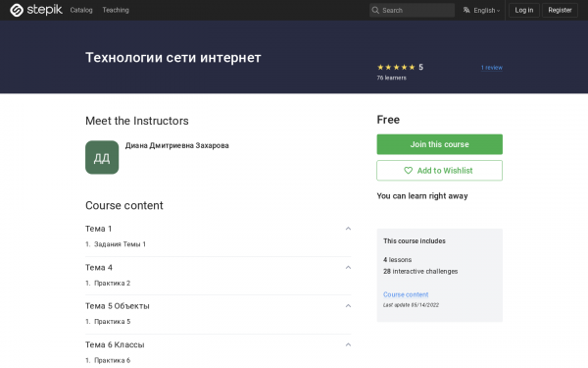Click the search magnifier icon
588x368 pixels.
pos(375,11)
